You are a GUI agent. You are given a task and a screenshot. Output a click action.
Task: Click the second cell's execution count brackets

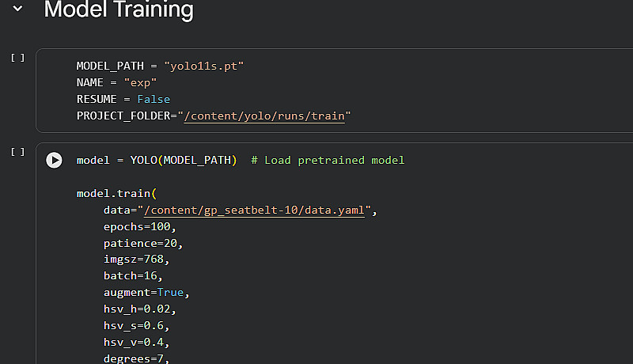pos(17,152)
